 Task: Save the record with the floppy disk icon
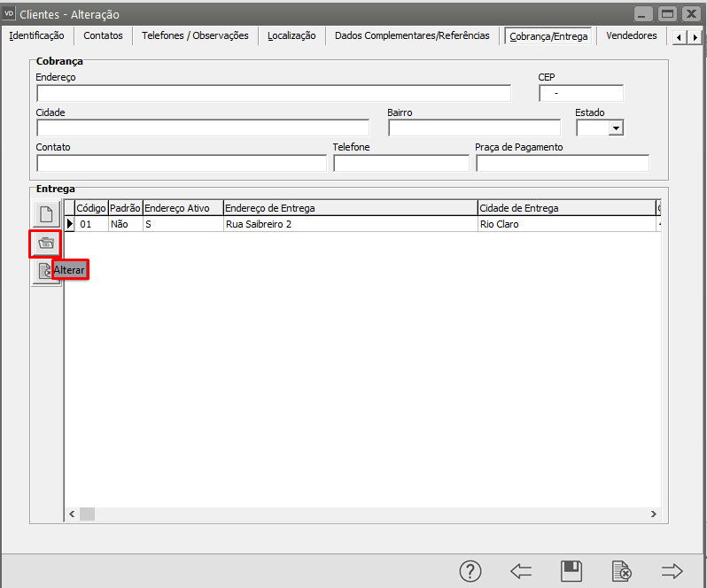(x=571, y=571)
